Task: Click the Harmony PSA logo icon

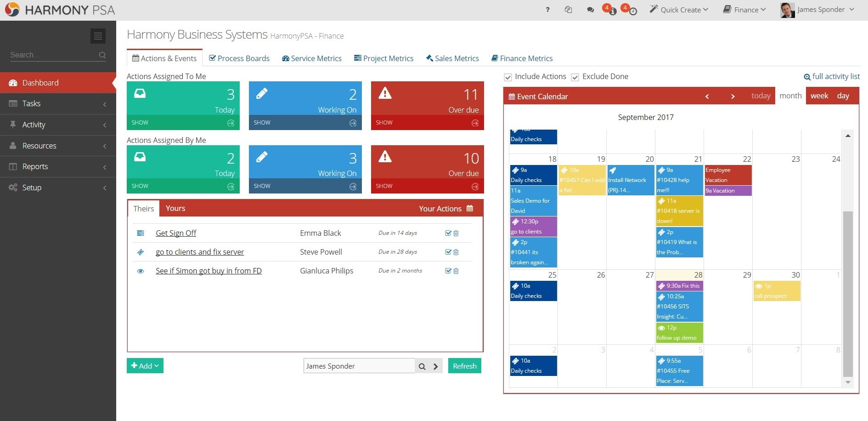Action: click(x=12, y=10)
